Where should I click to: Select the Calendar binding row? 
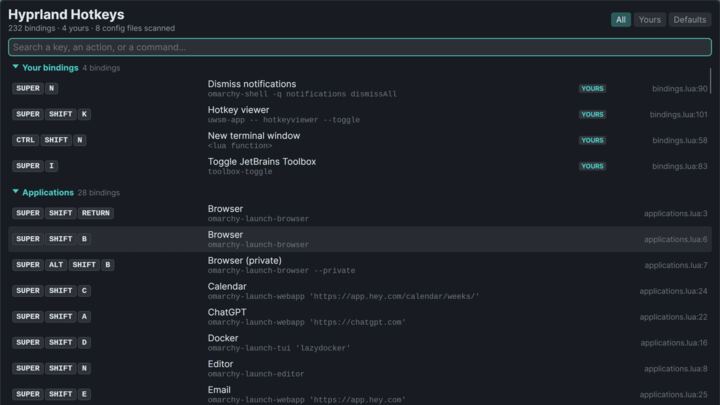pyautogui.click(x=360, y=291)
